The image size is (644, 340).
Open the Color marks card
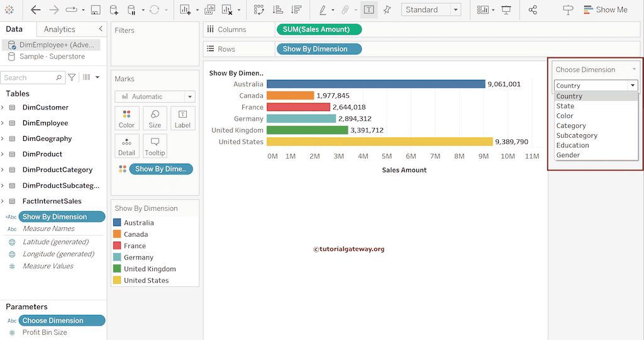126,118
